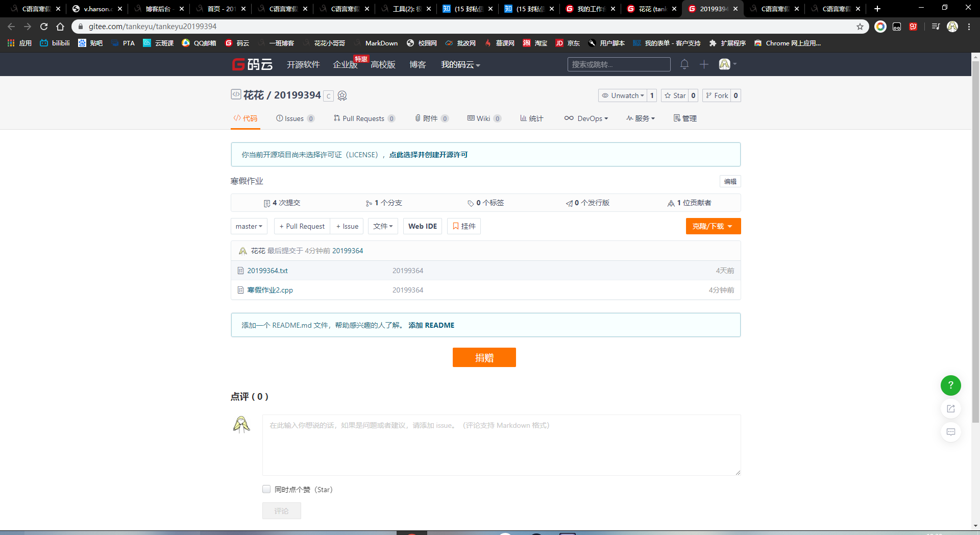Click the 扩展程序 bookmark
This screenshot has width=980, height=535.
727,43
